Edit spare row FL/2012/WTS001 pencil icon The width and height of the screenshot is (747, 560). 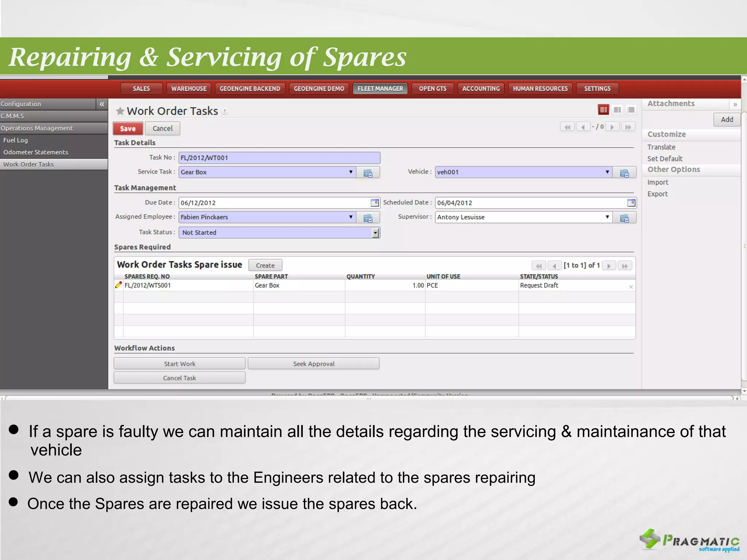click(119, 285)
